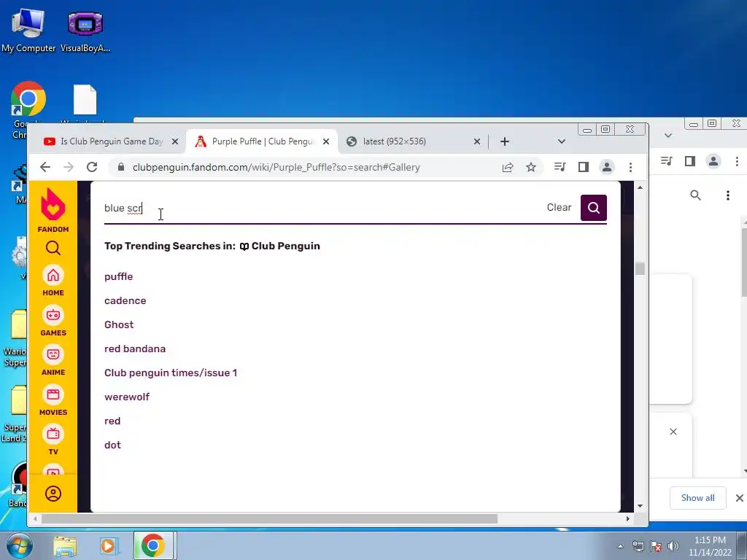Click the padlock site info icon
Screen dimensions: 747x560
pos(121,167)
